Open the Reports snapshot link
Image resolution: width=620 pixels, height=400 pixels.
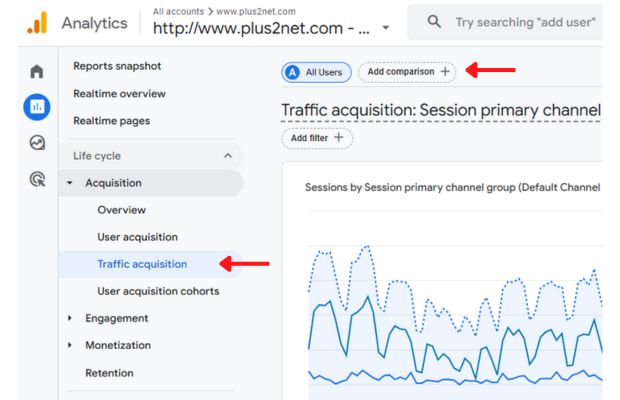117,66
